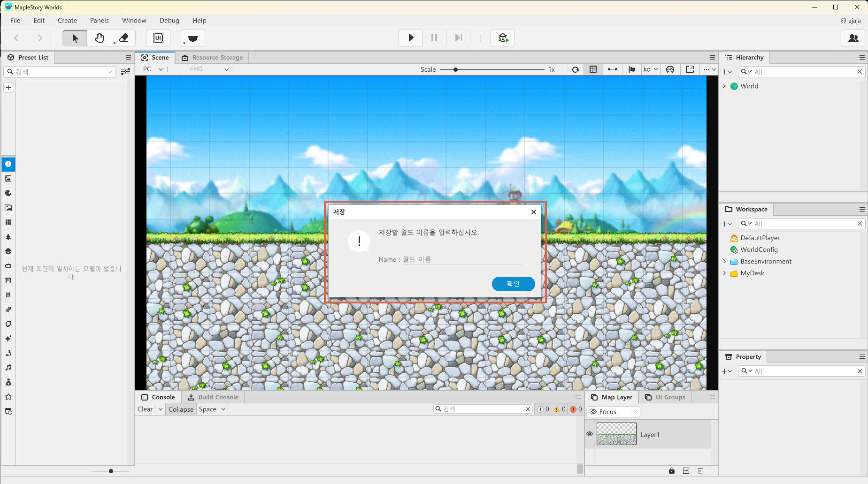Add a new preset with plus button

pos(8,87)
